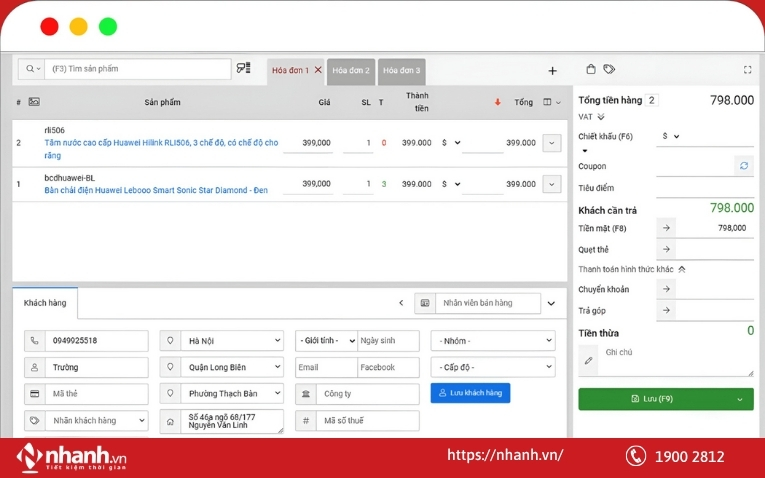
Task: Toggle the image column icon in header
Action: click(34, 102)
